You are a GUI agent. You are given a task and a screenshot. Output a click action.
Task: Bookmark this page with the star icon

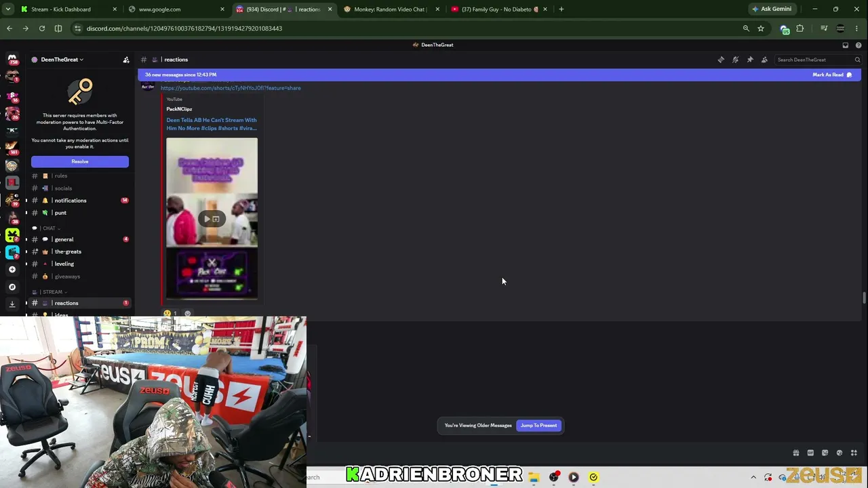tap(761, 28)
